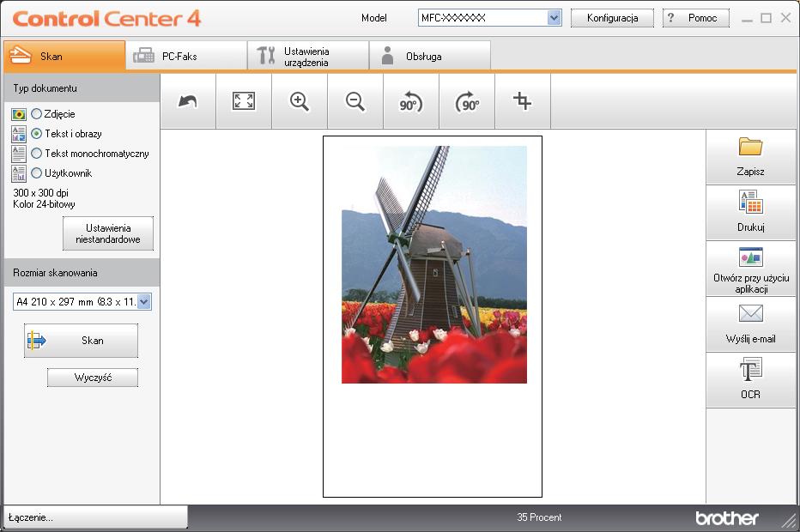Click the Wyczyść button
The width and height of the screenshot is (800, 532).
click(x=93, y=378)
